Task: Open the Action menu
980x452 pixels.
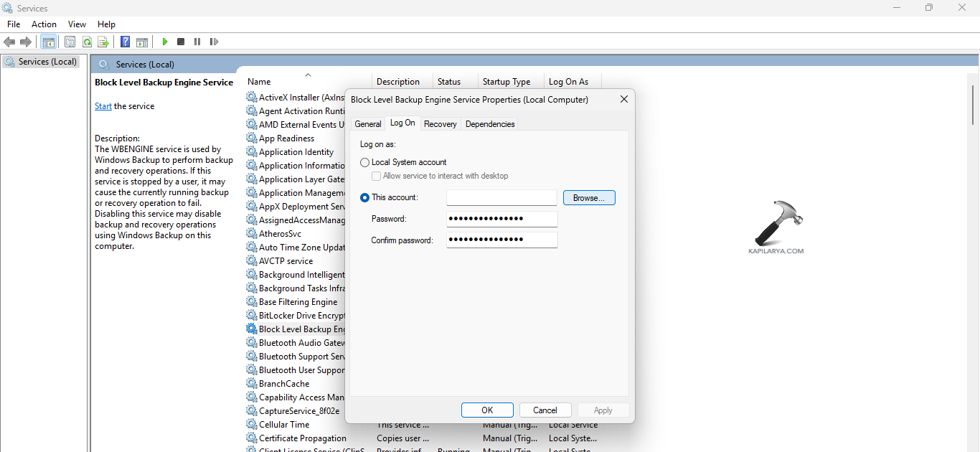Action: (44, 24)
